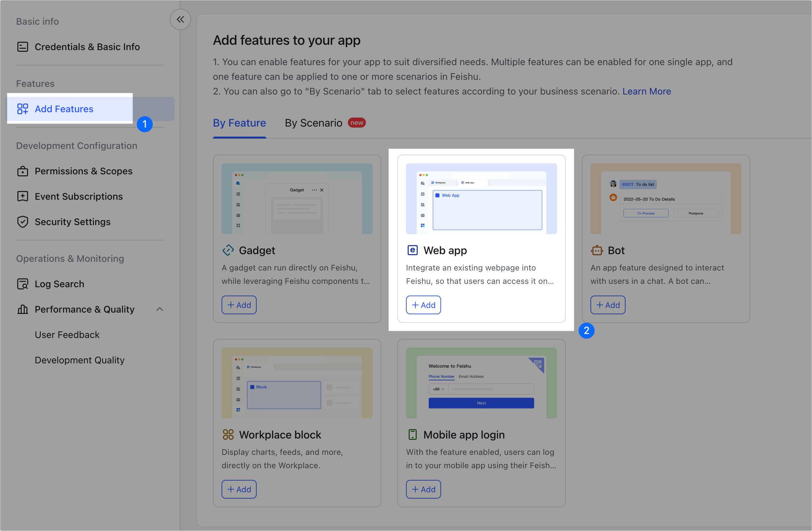Screen dimensions: 812x531
Task: Click the Performance & Quality chart icon
Action: [x=22, y=309]
